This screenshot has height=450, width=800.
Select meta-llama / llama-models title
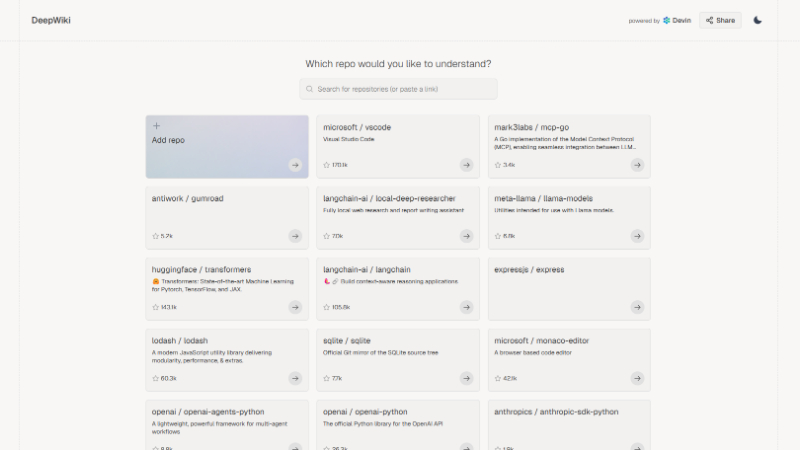(x=543, y=198)
